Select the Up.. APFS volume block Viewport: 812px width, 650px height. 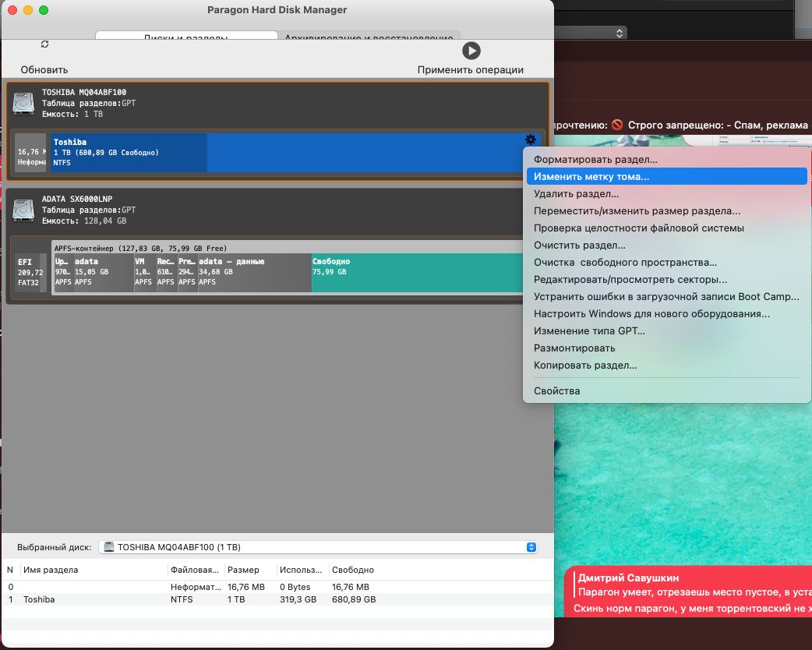pyautogui.click(x=64, y=273)
